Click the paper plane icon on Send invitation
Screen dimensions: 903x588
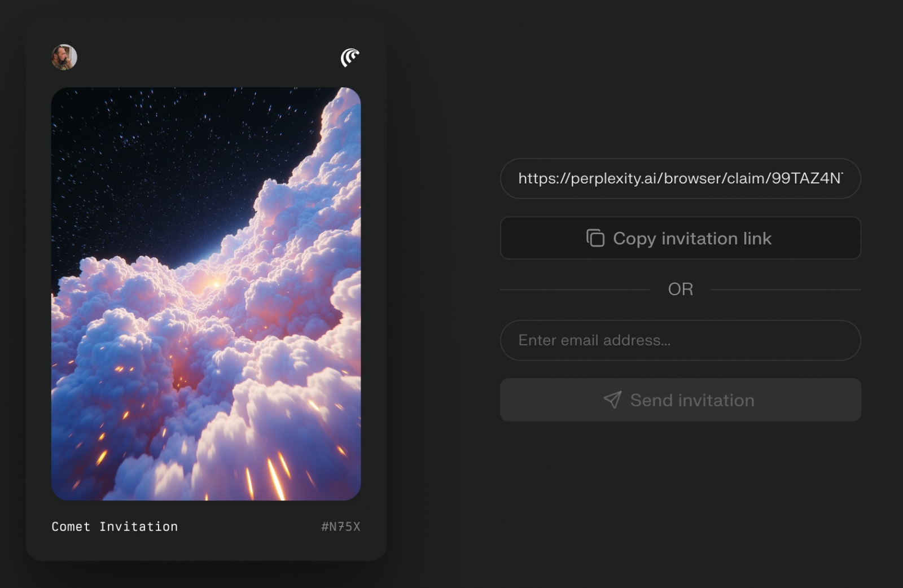tap(612, 400)
